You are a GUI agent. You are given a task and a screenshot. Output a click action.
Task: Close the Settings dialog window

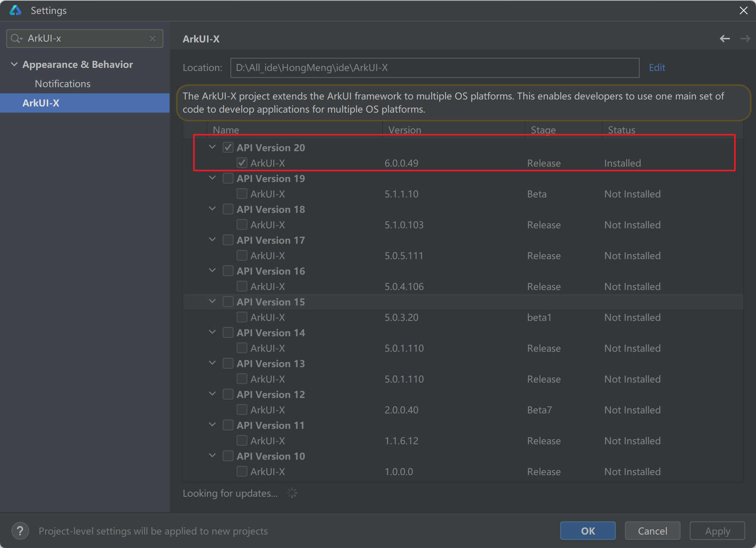click(x=744, y=10)
